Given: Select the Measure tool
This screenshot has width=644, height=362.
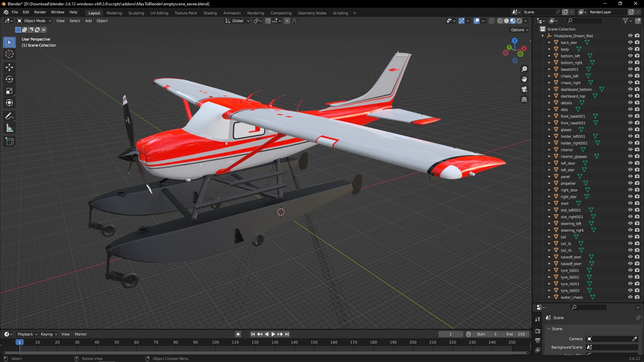Looking at the screenshot, I should point(9,128).
